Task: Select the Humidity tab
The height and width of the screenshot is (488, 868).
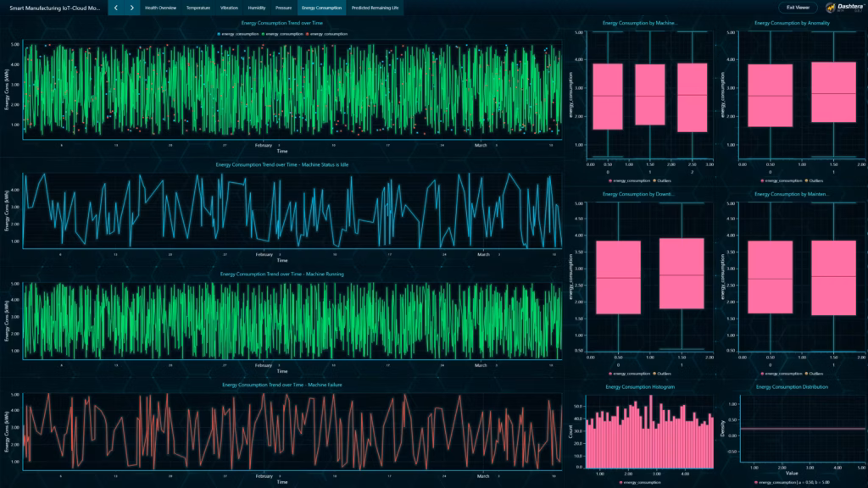Action: pyautogui.click(x=259, y=7)
